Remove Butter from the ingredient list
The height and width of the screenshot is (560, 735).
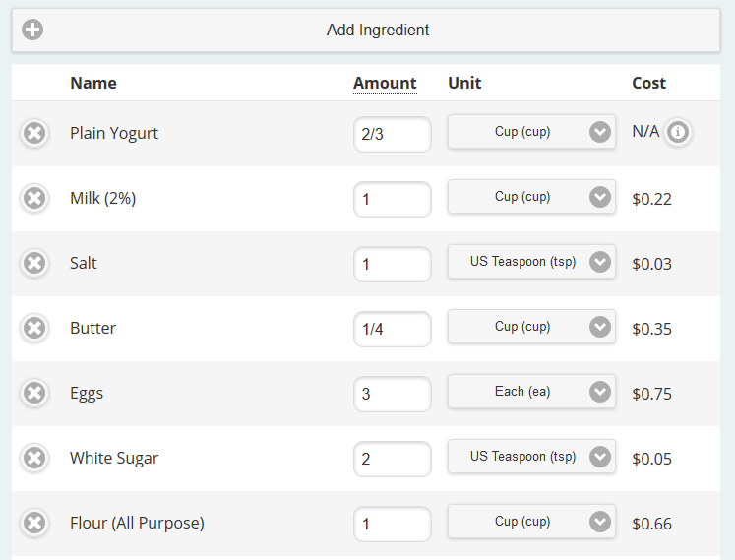point(34,328)
